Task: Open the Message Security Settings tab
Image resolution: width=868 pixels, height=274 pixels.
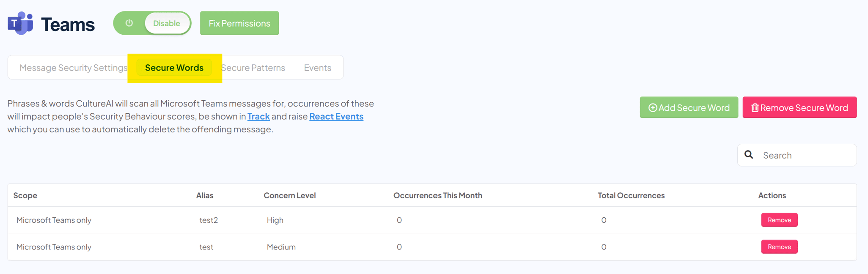Action: click(x=73, y=68)
